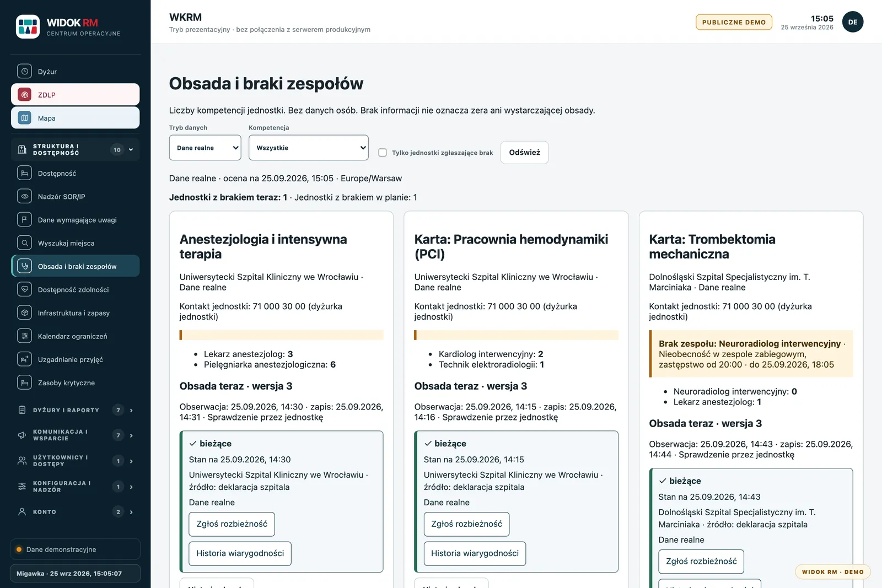The width and height of the screenshot is (882, 588).
Task: Click Zgłoś rozbieżność in Anestezjologia card
Action: (x=232, y=524)
